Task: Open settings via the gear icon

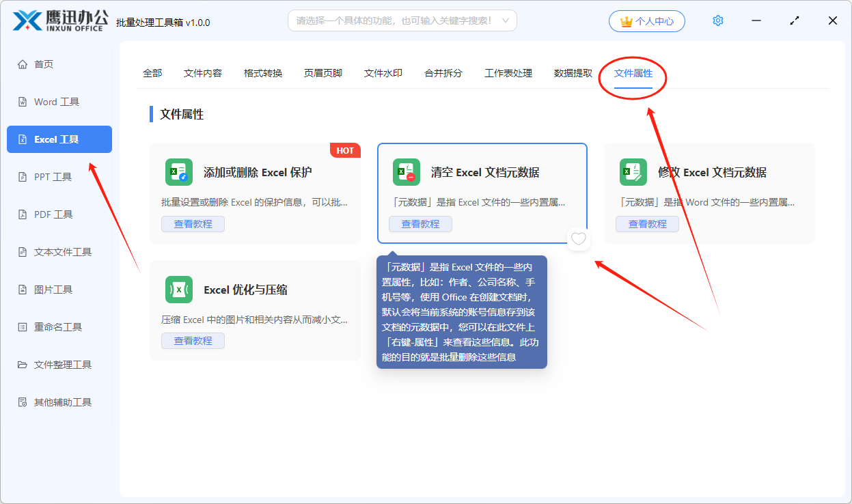Action: pyautogui.click(x=717, y=20)
